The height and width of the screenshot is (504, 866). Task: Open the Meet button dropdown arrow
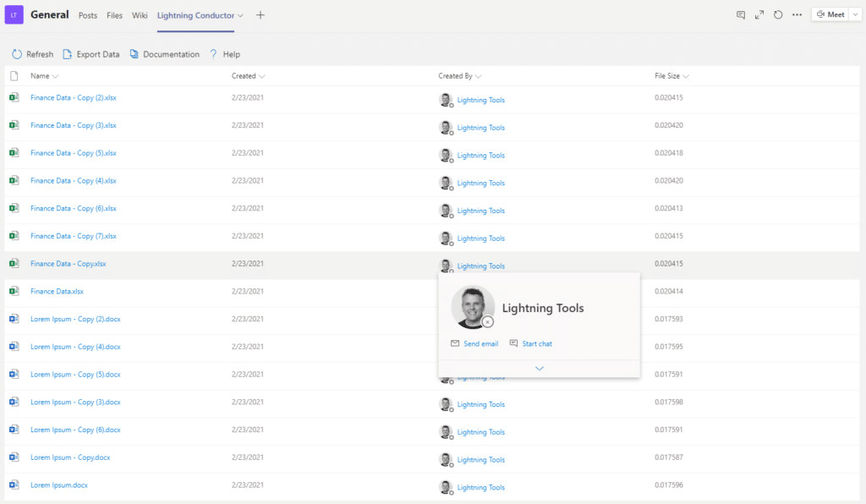click(x=855, y=15)
